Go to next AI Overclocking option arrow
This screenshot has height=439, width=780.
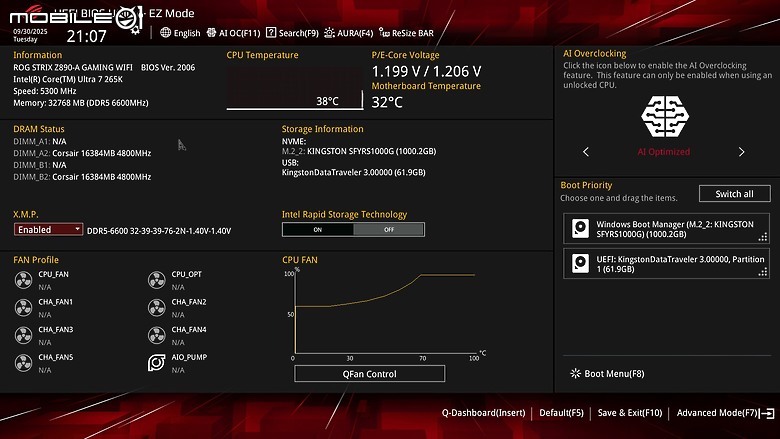[741, 152]
